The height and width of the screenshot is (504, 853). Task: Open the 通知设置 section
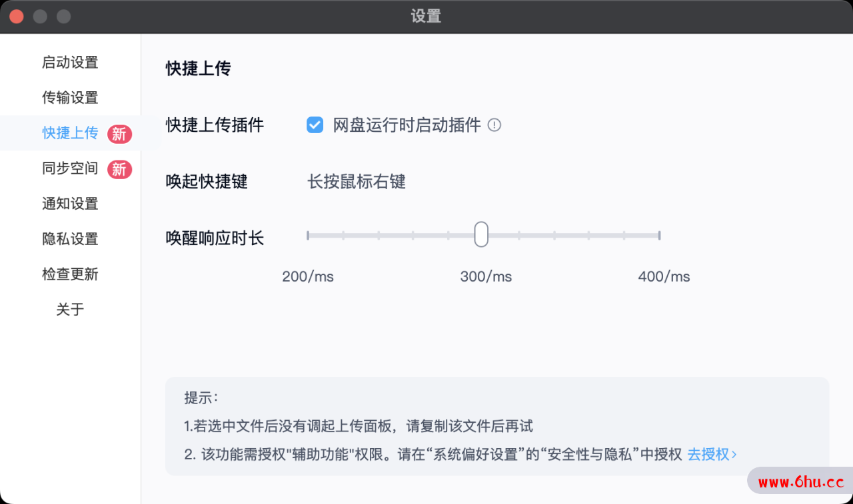click(x=70, y=204)
